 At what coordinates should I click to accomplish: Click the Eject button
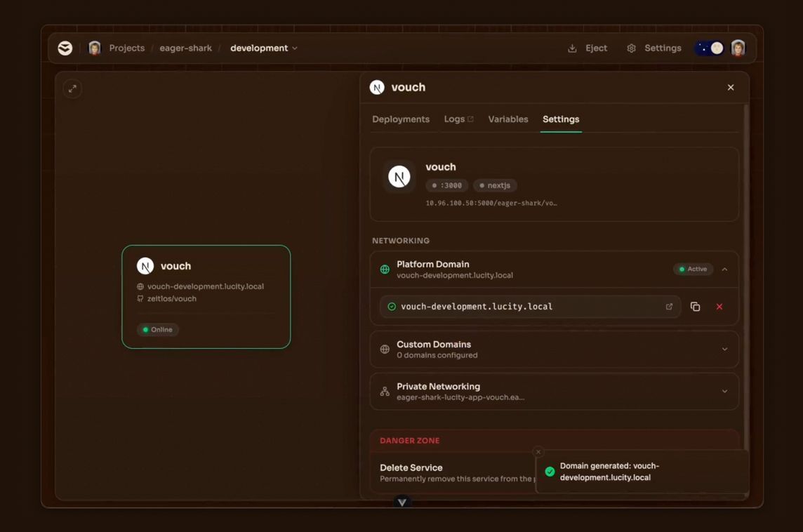588,48
